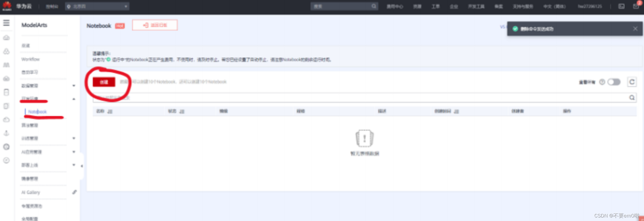Click the cloud icon below the document icon
644x221 pixels.
point(6,120)
